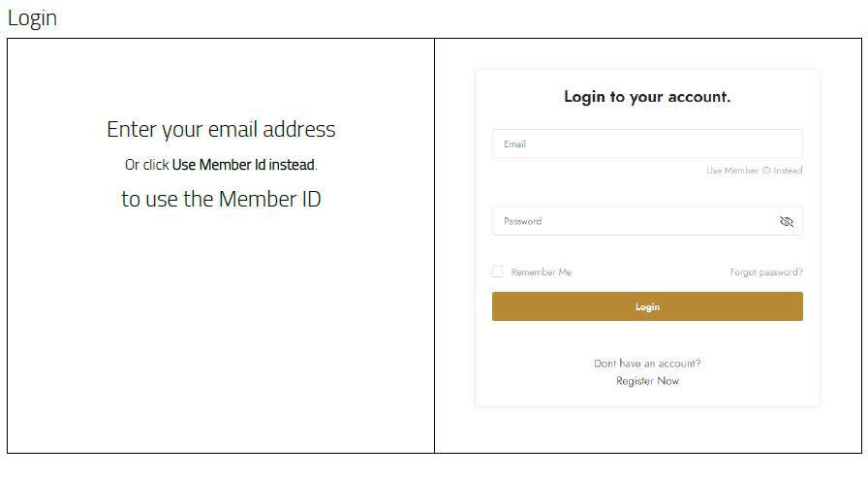Click Use Member ID Instead link
This screenshot has height=478, width=868.
point(754,171)
